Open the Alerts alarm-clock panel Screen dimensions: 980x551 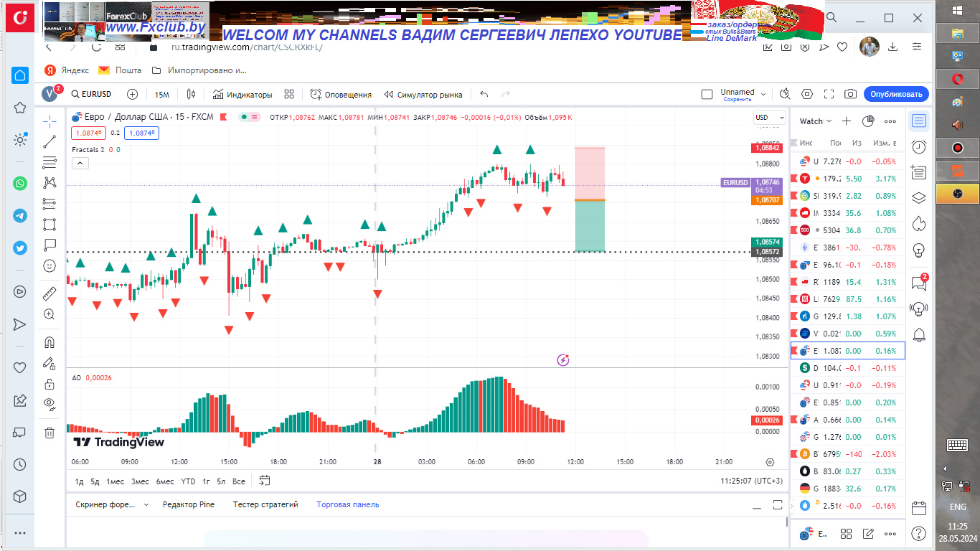(x=918, y=146)
